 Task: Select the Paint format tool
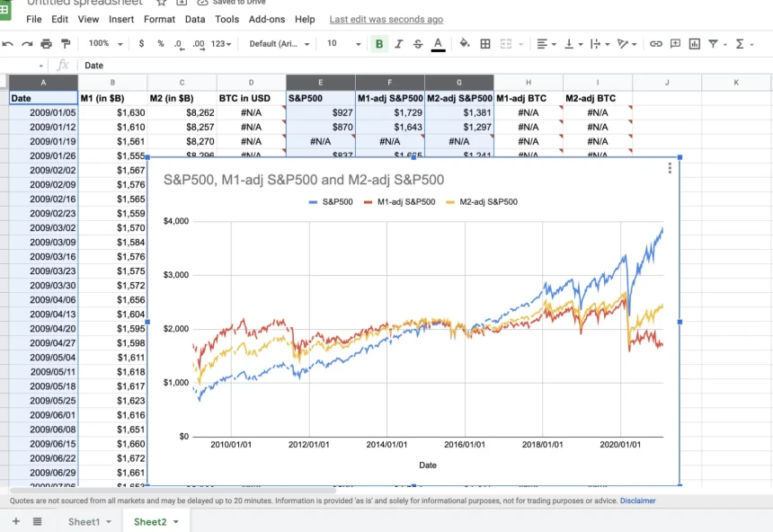click(66, 43)
